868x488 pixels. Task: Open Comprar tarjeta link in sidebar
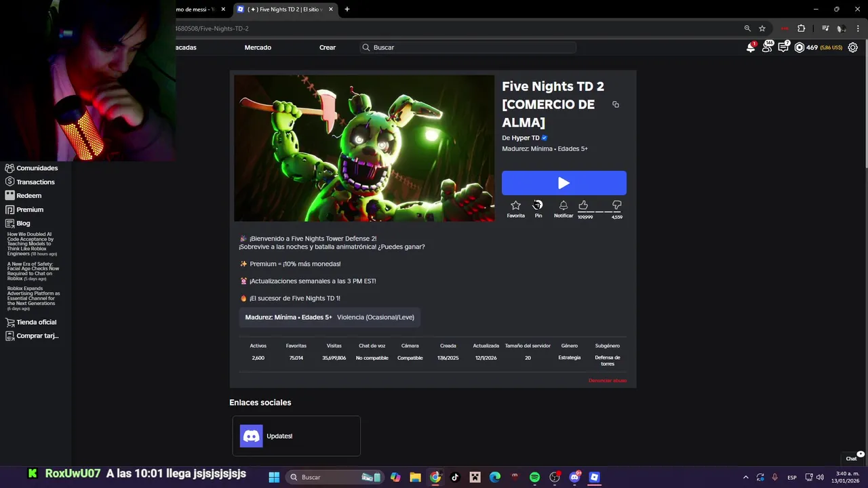(32, 335)
